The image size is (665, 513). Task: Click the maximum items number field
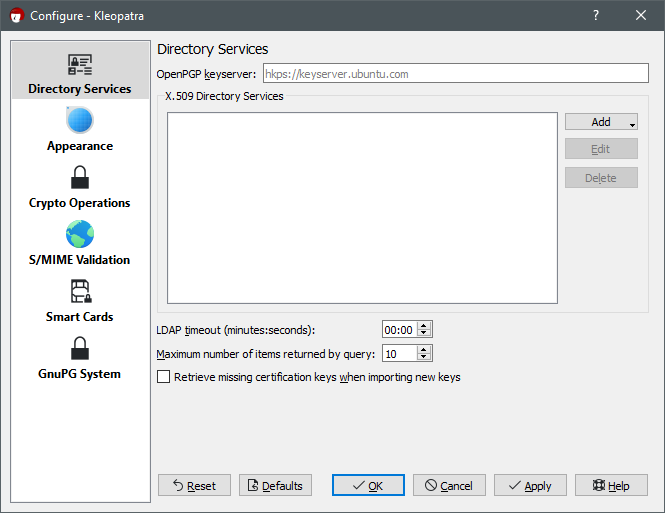pos(400,353)
